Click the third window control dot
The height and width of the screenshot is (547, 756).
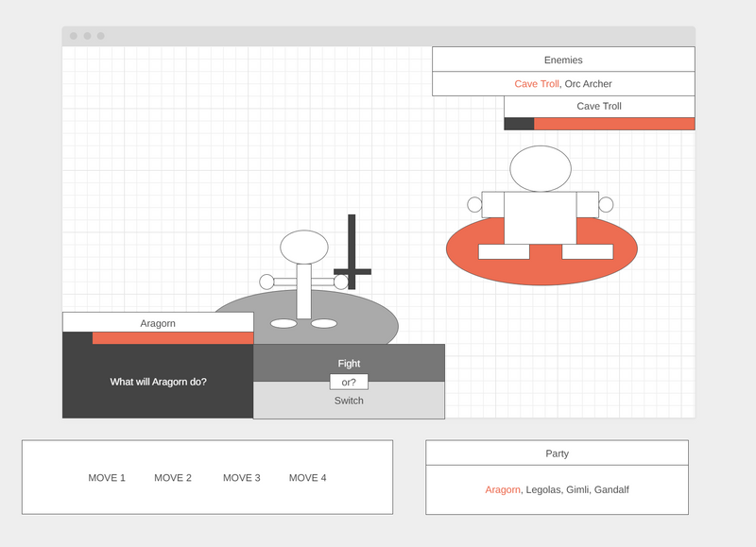(101, 36)
